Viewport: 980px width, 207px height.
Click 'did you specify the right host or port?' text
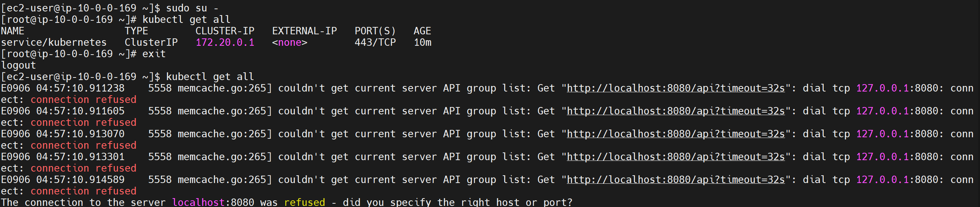click(457, 202)
